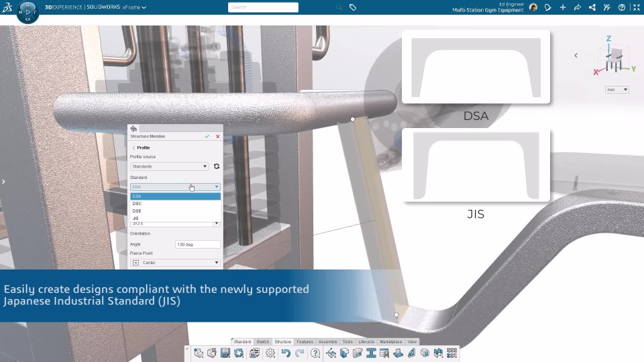Click the Update/rebuild circular arrows icon
This screenshot has height=362, width=644.
[x=239, y=353]
